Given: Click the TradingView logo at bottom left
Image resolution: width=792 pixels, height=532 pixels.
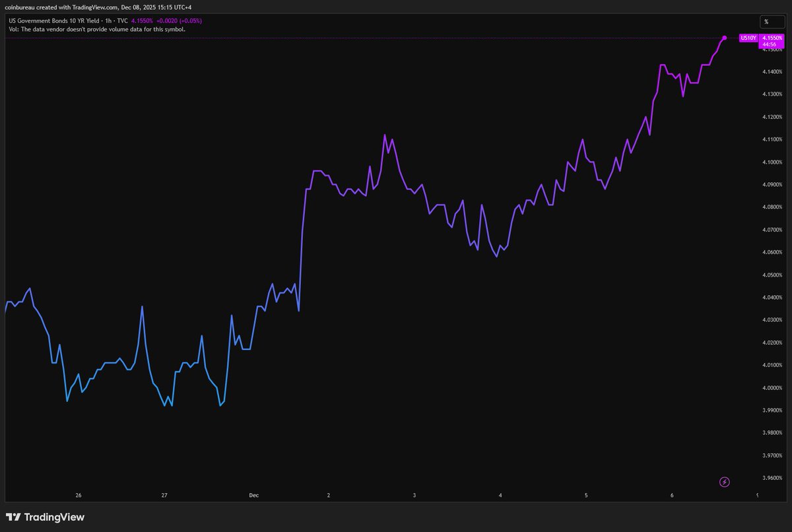Looking at the screenshot, I should (x=46, y=517).
